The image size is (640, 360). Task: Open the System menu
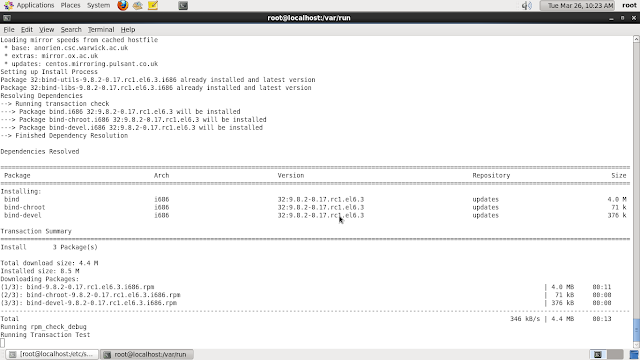98,5
